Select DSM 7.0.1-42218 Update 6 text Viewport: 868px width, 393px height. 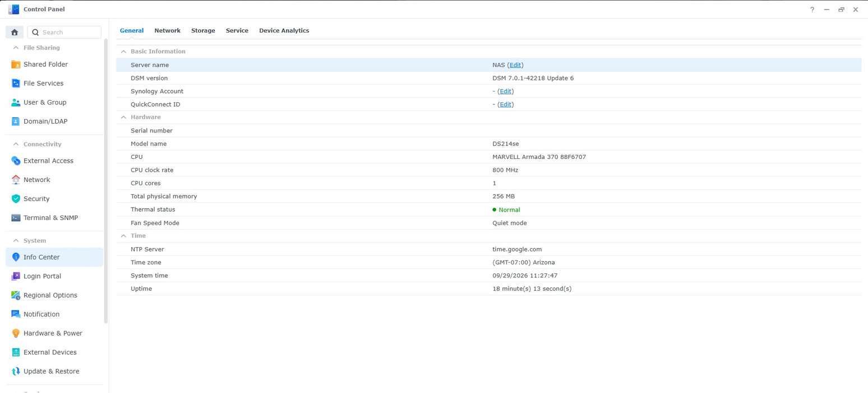533,79
